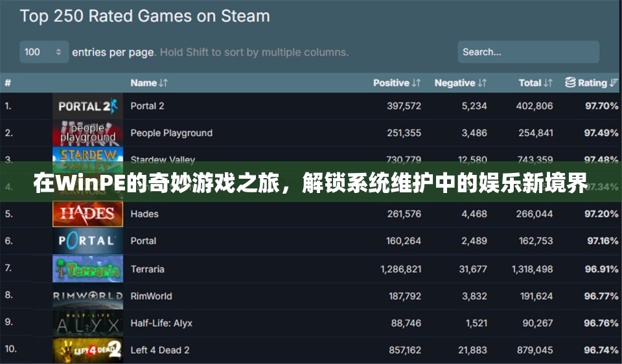Click People Playground total 254,841
Image resolution: width=622 pixels, height=364 pixels.
click(x=536, y=133)
